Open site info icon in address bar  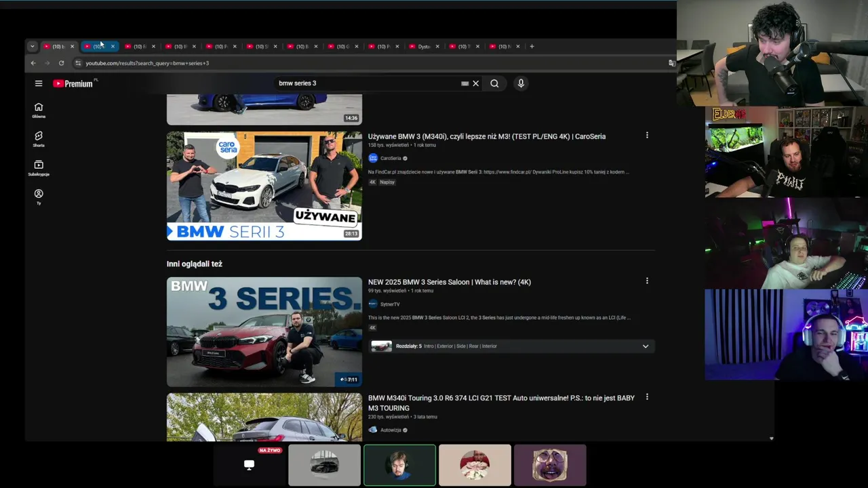tap(78, 63)
